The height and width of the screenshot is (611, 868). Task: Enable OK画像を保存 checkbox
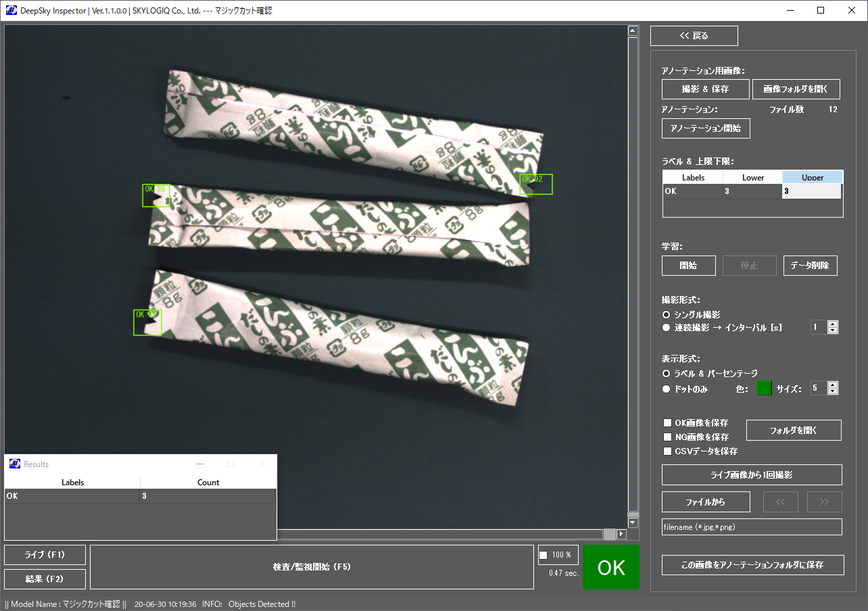click(x=668, y=423)
